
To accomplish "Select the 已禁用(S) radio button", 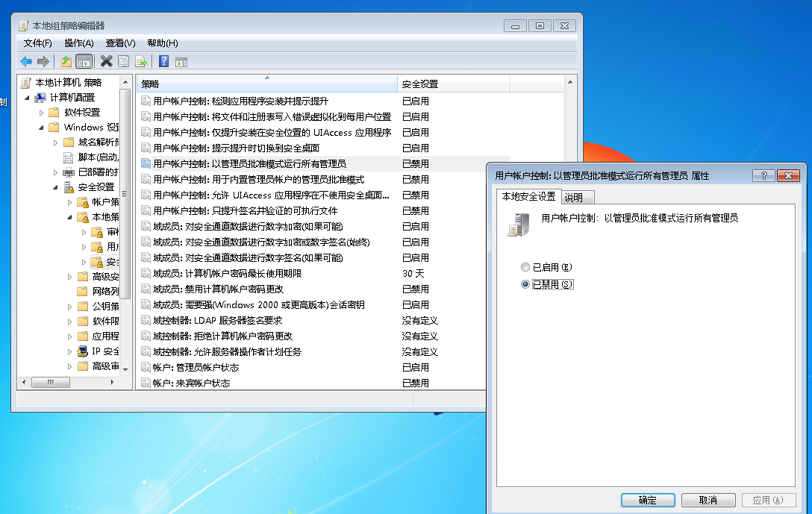I will tap(525, 284).
